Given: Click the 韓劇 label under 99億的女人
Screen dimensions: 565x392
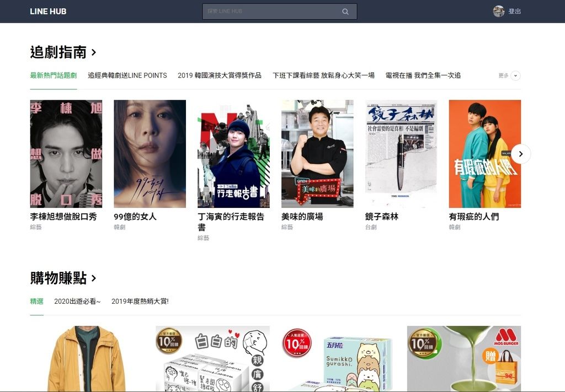Looking at the screenshot, I should pos(120,227).
